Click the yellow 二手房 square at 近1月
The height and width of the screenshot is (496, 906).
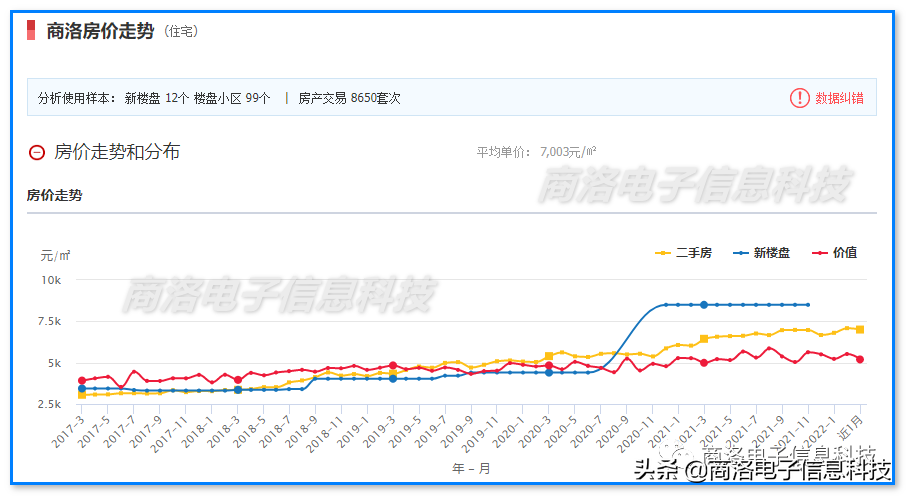(x=860, y=330)
